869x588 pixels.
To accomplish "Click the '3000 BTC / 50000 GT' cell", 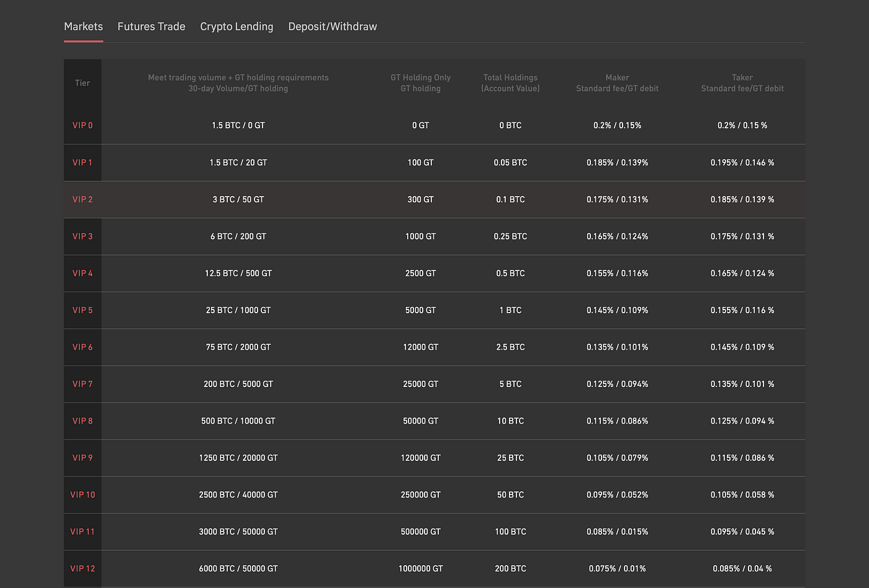I will point(238,532).
